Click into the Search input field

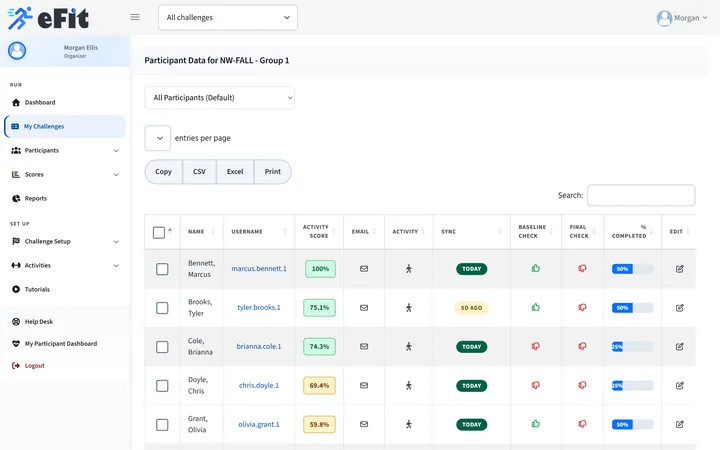pos(641,196)
